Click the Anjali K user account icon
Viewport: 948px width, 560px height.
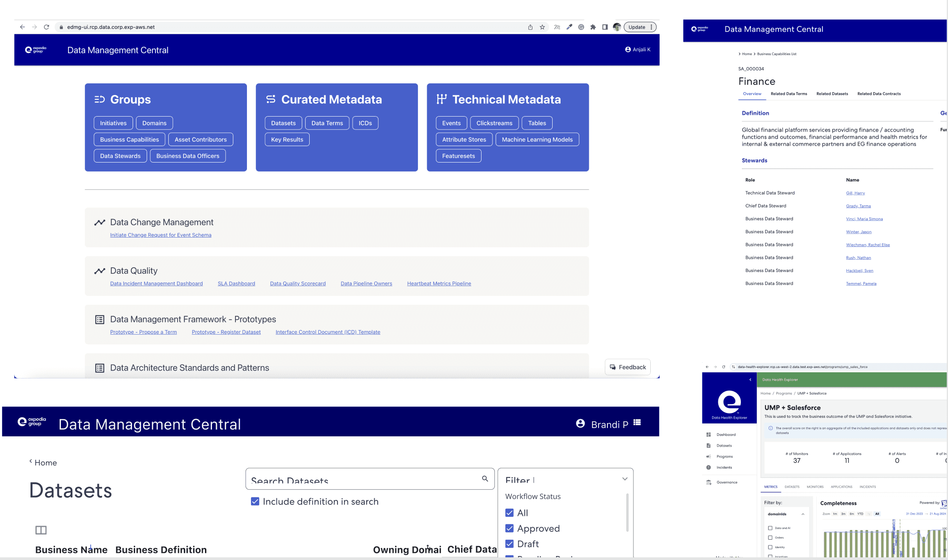(x=628, y=49)
